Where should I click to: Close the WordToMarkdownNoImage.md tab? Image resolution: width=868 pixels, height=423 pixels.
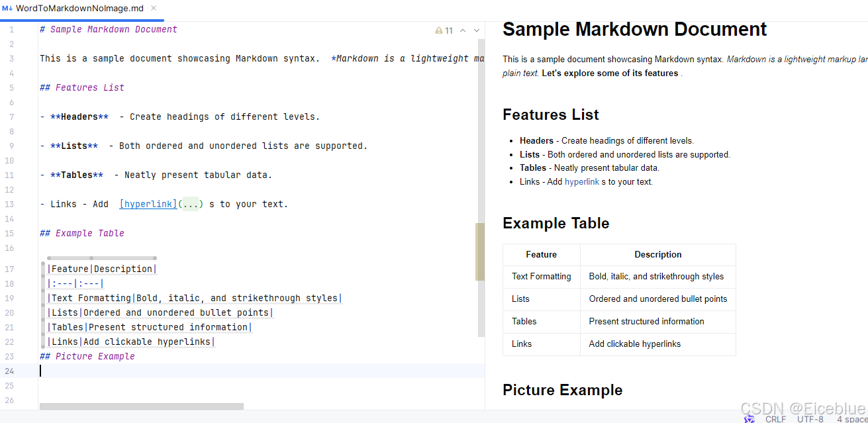[x=154, y=8]
